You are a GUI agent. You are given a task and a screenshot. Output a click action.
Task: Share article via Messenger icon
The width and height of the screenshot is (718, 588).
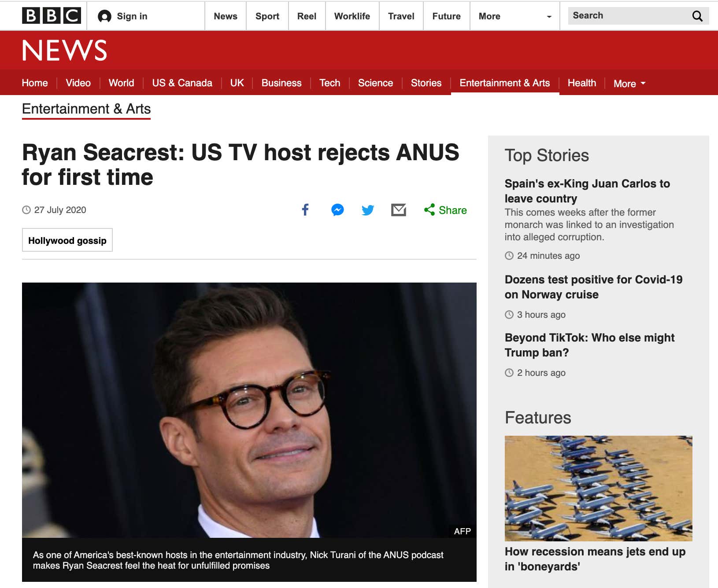(x=337, y=210)
